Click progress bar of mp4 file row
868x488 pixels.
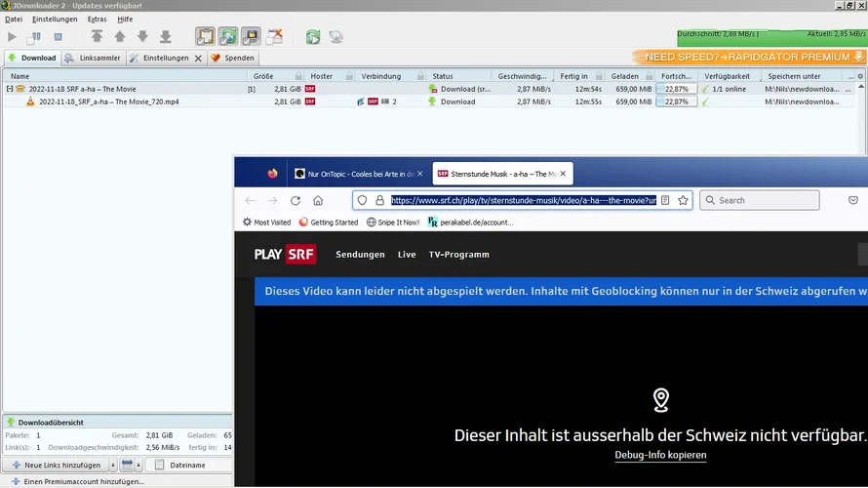(677, 102)
